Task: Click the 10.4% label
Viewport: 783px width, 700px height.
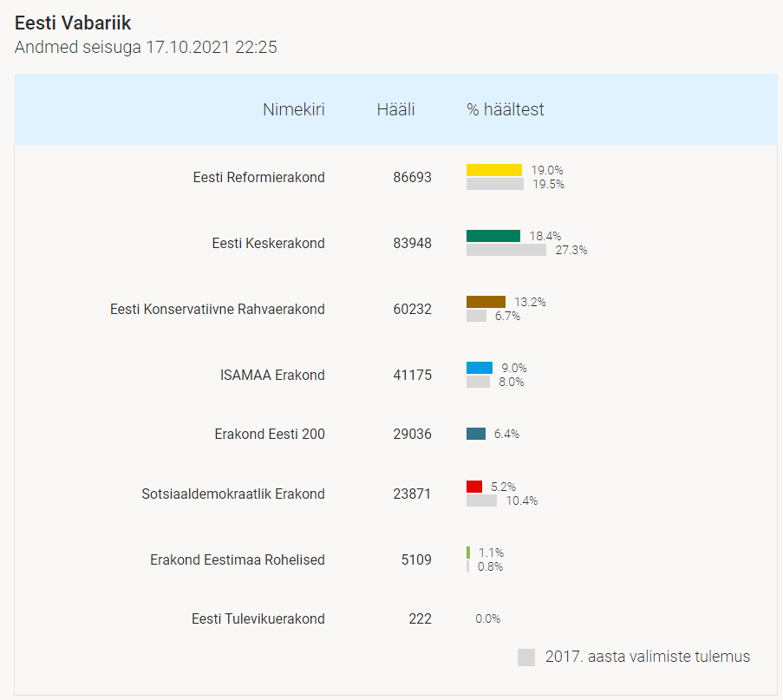Action: point(522,501)
